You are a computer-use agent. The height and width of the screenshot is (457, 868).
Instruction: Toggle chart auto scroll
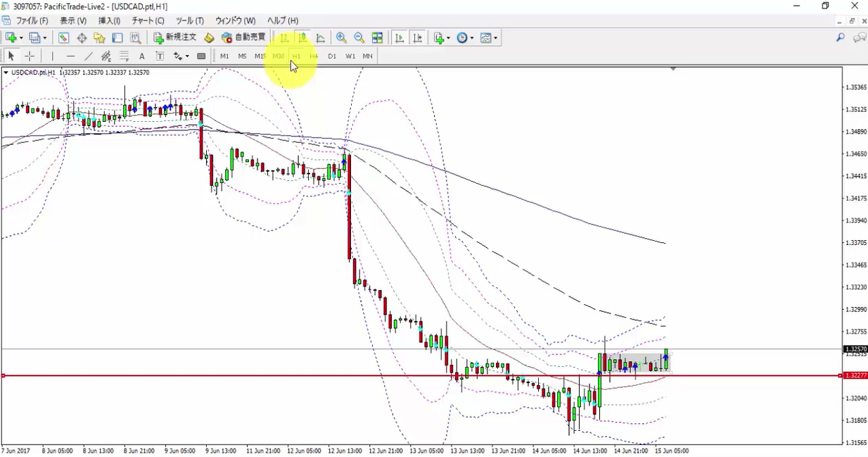400,37
